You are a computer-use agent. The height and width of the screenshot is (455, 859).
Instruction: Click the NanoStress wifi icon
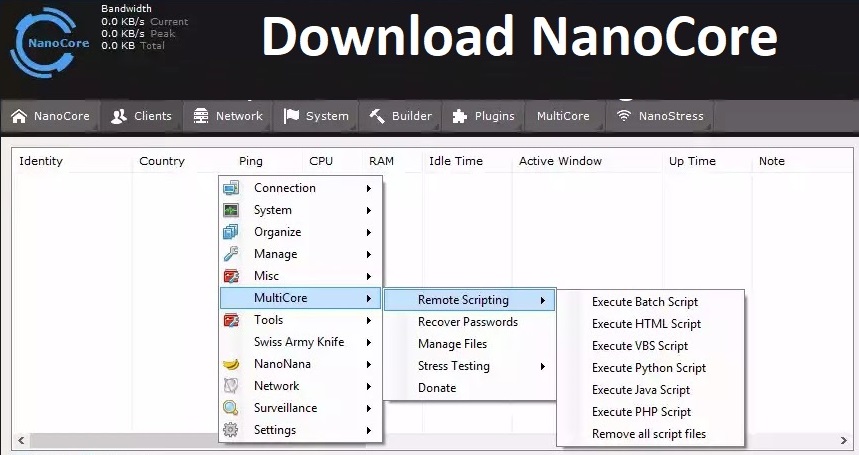(623, 116)
